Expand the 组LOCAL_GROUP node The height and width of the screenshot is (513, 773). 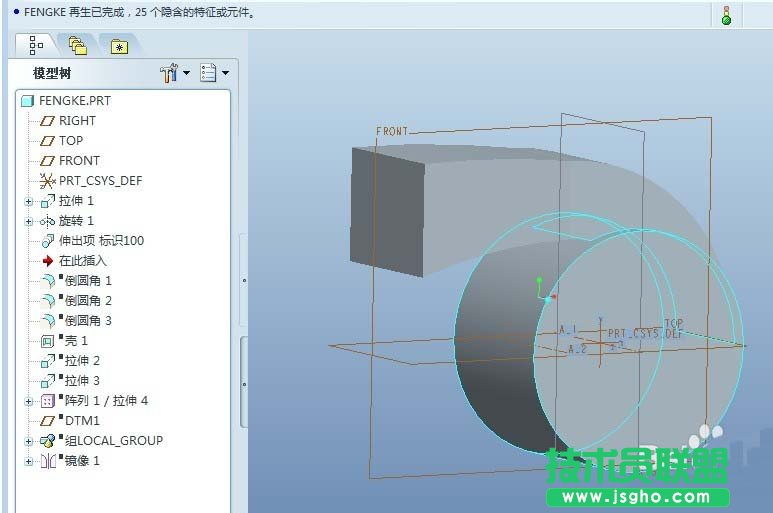(29, 441)
